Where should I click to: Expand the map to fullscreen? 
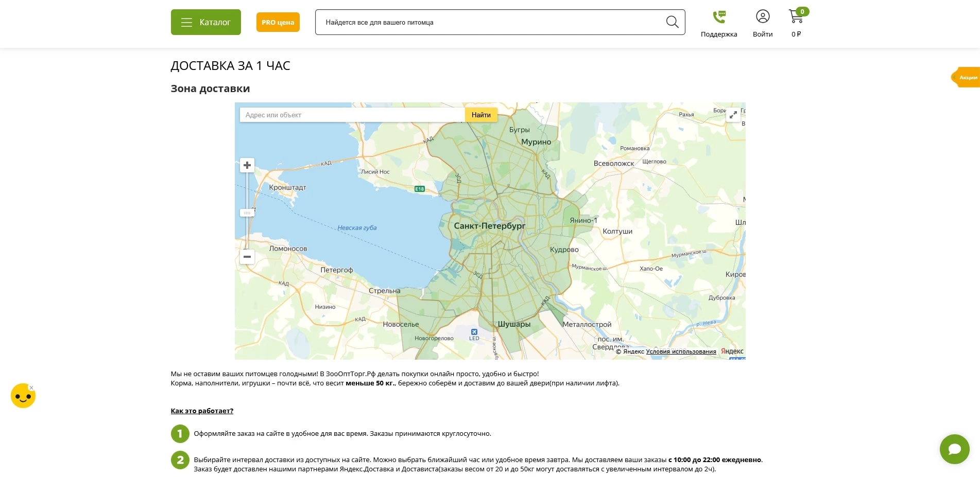(x=733, y=114)
